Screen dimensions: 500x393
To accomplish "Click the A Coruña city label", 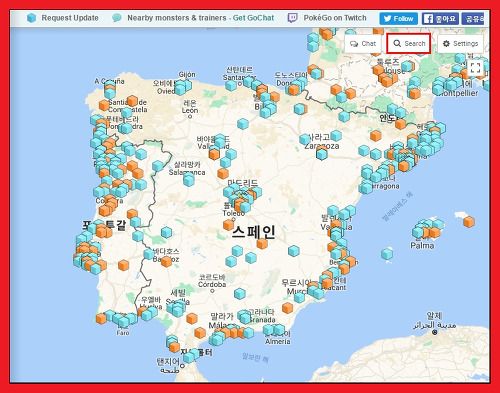I will (x=109, y=81).
